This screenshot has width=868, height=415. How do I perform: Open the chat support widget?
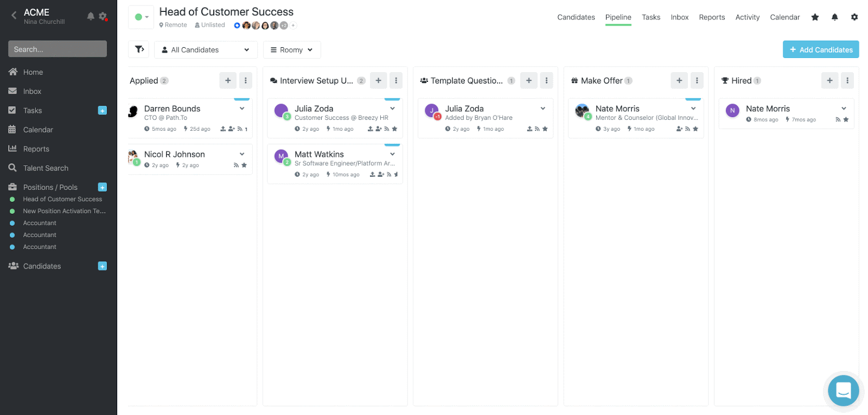coord(843,390)
